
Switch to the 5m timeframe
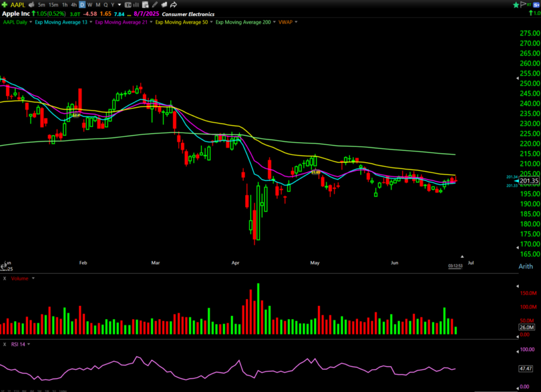point(41,5)
